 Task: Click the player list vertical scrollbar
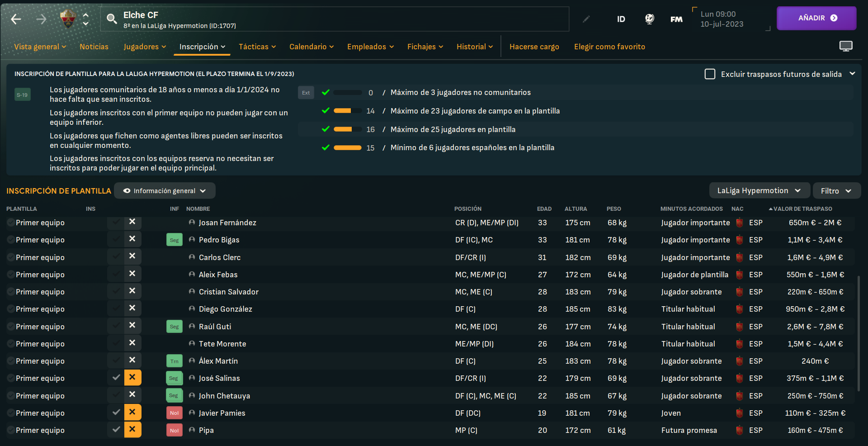(859, 333)
